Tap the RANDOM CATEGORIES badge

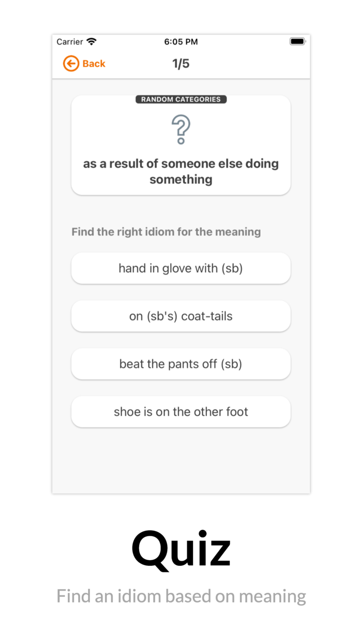[x=180, y=99]
